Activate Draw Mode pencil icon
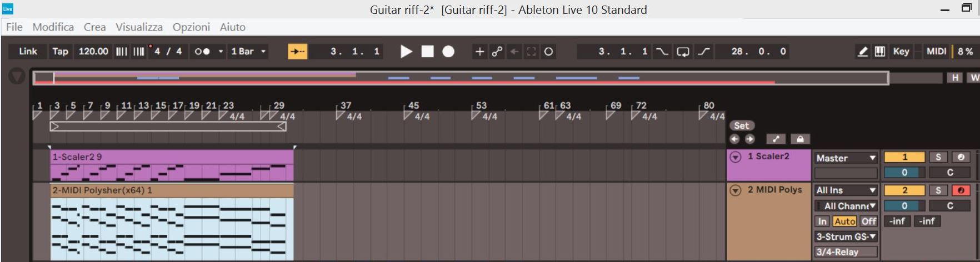 [x=862, y=52]
